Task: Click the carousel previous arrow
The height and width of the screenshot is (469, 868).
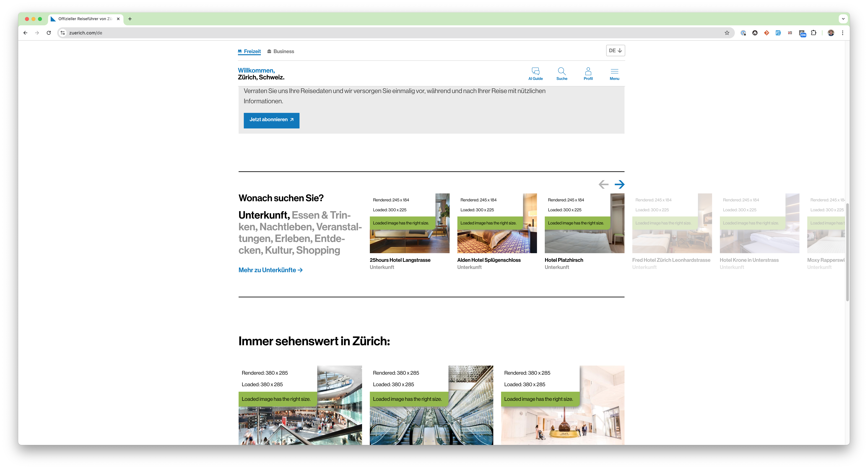Action: [603, 184]
